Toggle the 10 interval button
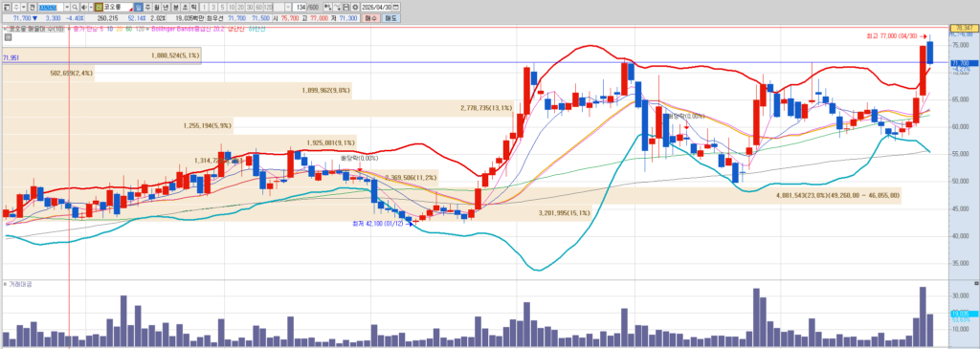The width and height of the screenshot is (980, 349). (x=232, y=7)
